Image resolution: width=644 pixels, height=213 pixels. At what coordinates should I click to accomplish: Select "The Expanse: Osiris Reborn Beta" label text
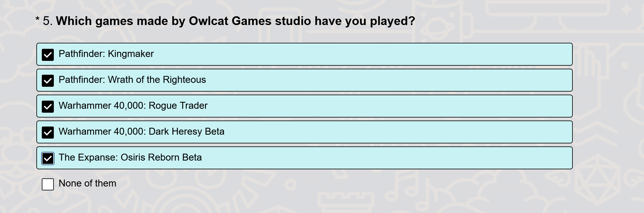[130, 158]
